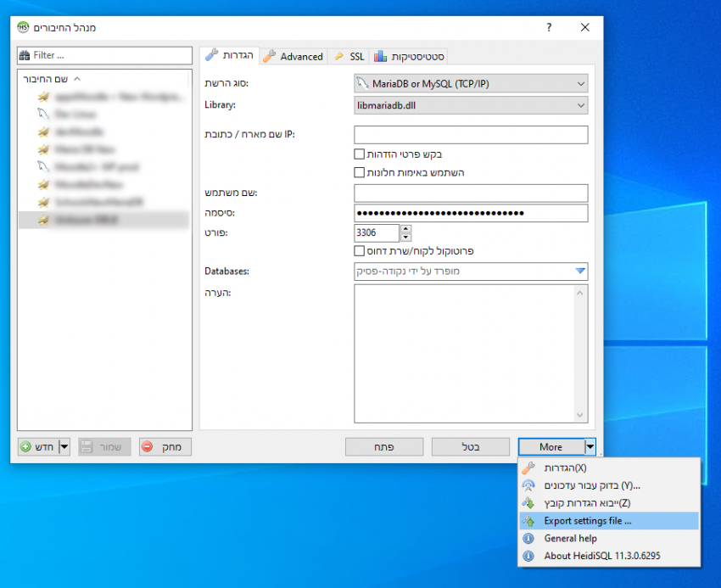Image resolution: width=721 pixels, height=588 pixels.
Task: Decrease the port value with down arrow
Action: pyautogui.click(x=405, y=238)
